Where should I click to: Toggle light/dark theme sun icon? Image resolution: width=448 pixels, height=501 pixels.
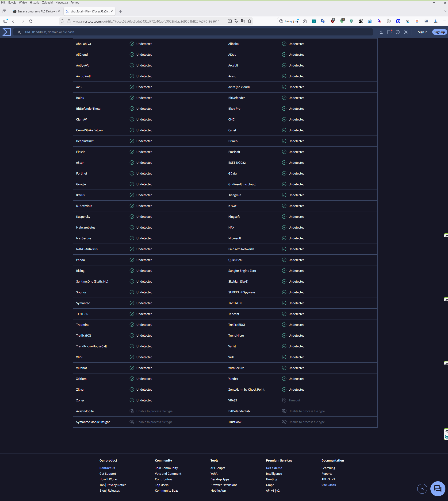[x=406, y=32]
